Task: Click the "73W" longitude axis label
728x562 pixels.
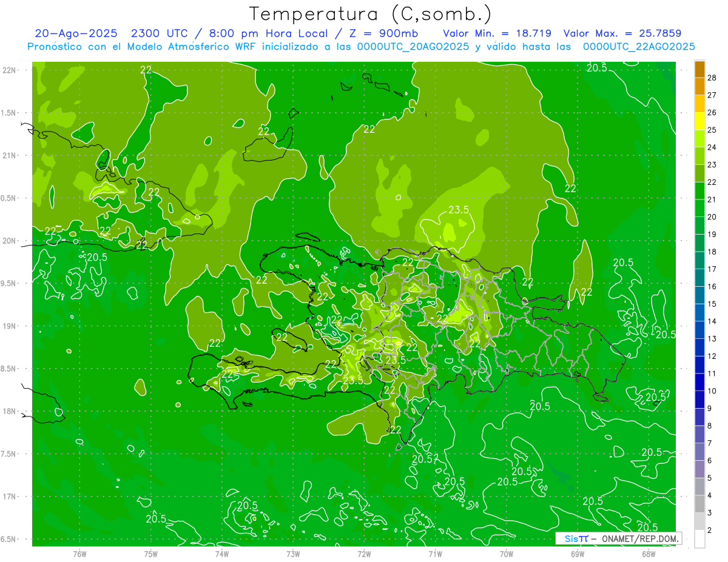Action: (293, 554)
